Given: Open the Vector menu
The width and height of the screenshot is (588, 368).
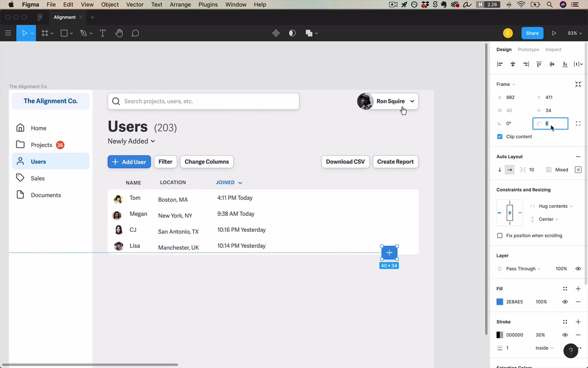Looking at the screenshot, I should 135,5.
